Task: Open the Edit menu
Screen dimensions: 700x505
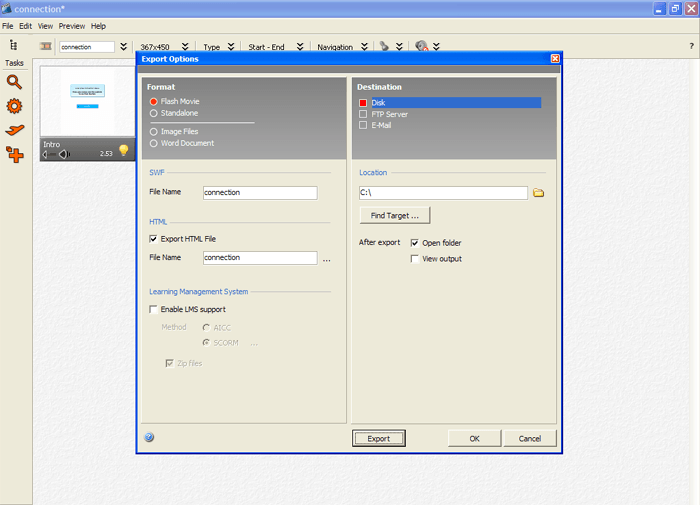Action: 25,26
